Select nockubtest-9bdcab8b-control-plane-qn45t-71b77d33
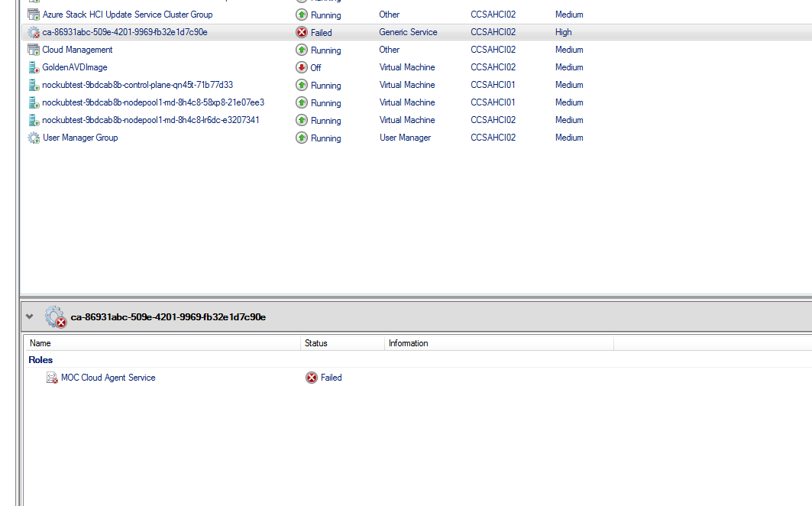The width and height of the screenshot is (812, 506). [137, 85]
